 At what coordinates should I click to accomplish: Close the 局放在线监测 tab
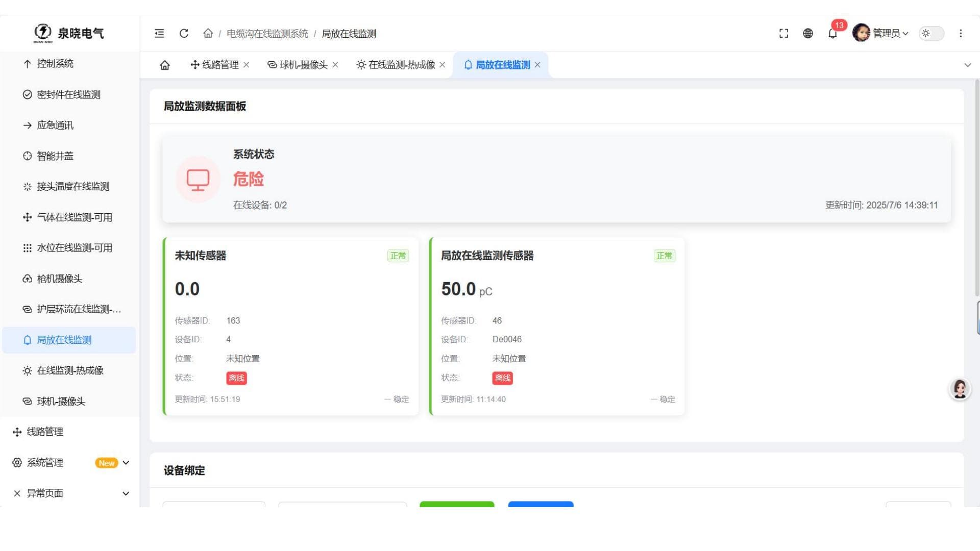pyautogui.click(x=537, y=65)
